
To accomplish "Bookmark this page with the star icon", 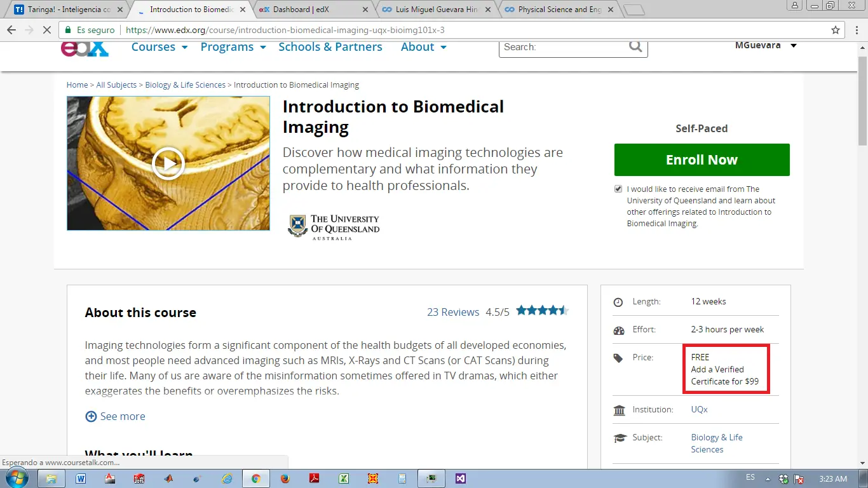I will pyautogui.click(x=836, y=30).
